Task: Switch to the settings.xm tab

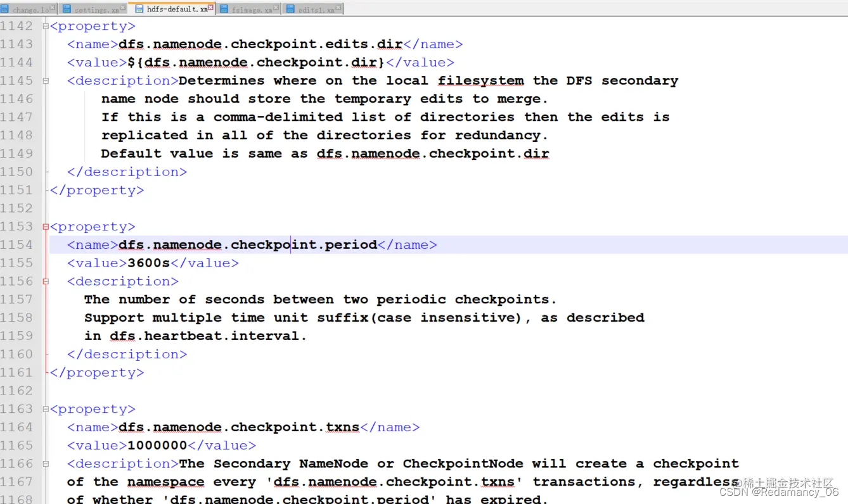Action: (93, 9)
